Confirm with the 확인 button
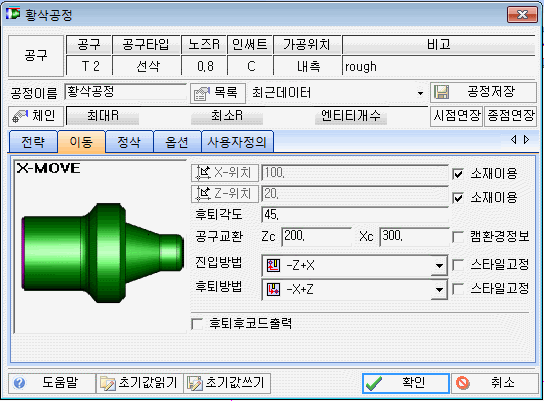The image size is (544, 401). 406,383
